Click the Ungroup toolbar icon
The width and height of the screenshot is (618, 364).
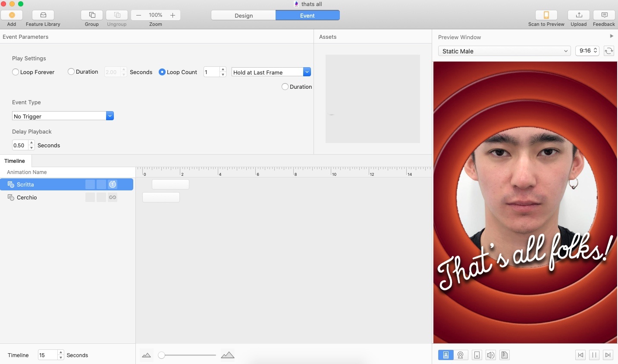pyautogui.click(x=117, y=15)
